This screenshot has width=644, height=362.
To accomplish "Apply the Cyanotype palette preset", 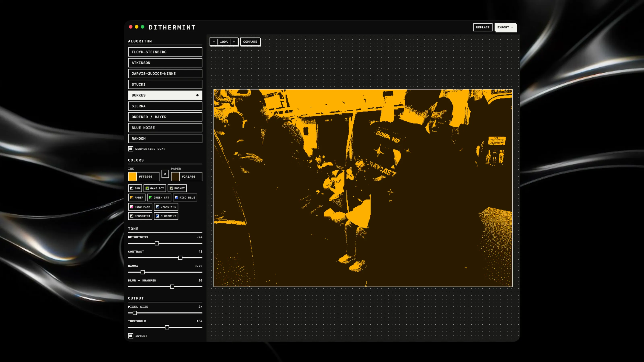I will coord(166,207).
